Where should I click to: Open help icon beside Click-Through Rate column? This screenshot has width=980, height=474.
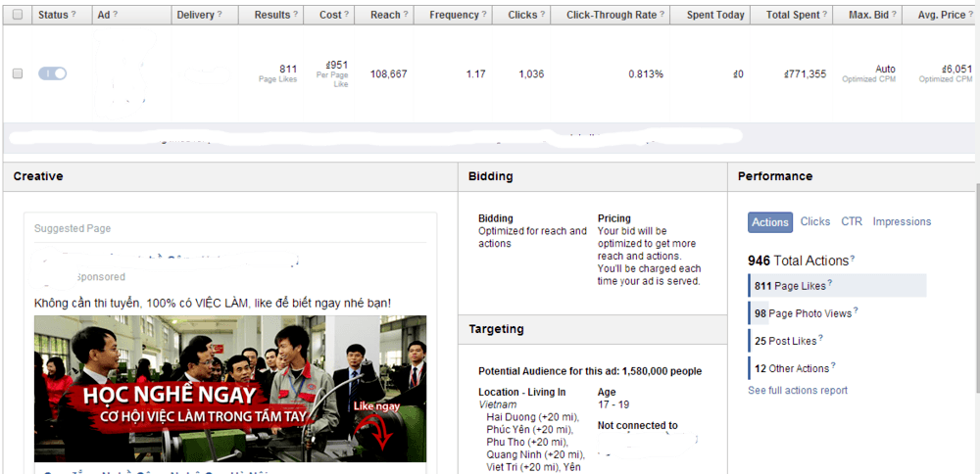[661, 15]
